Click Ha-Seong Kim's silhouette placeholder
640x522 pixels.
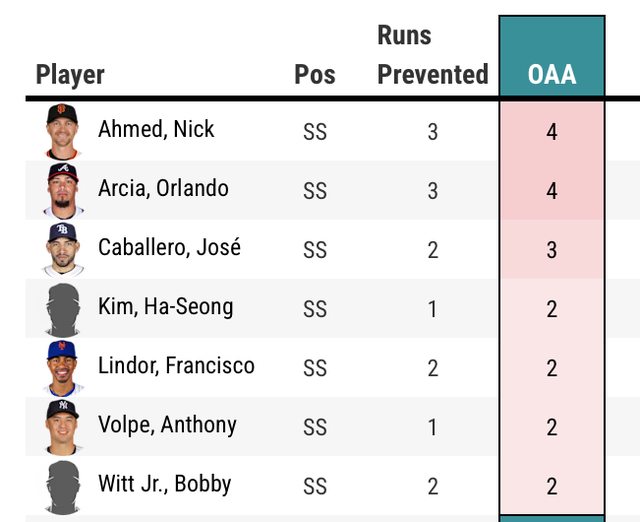tap(62, 308)
